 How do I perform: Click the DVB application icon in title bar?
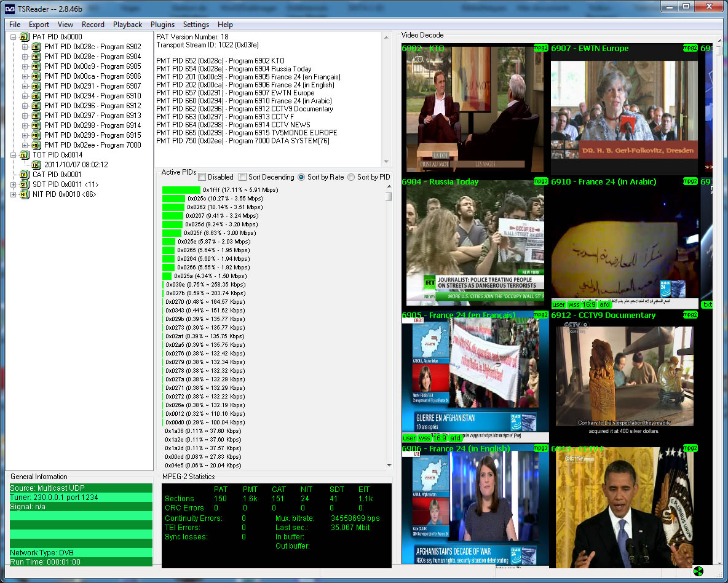[x=10, y=9]
